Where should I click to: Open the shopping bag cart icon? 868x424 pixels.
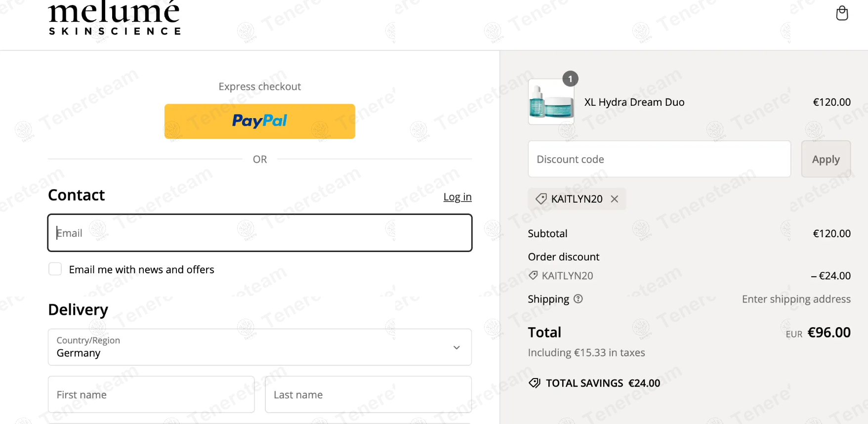[842, 13]
